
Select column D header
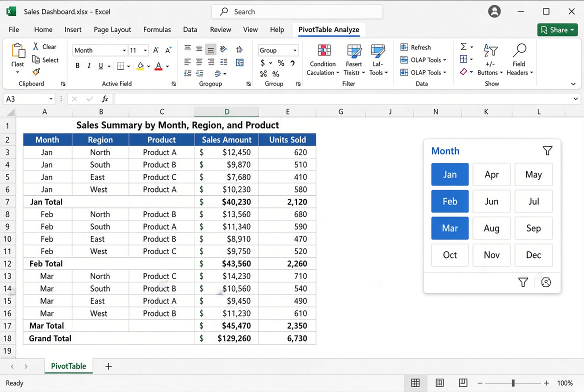point(227,112)
